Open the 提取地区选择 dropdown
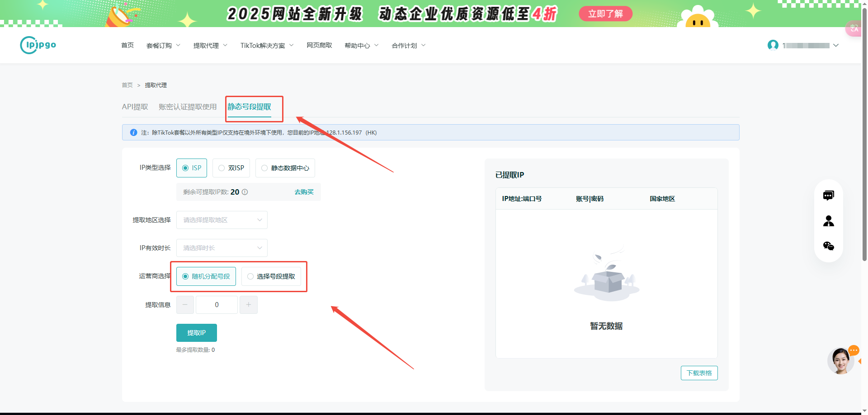The image size is (868, 415). [222, 220]
